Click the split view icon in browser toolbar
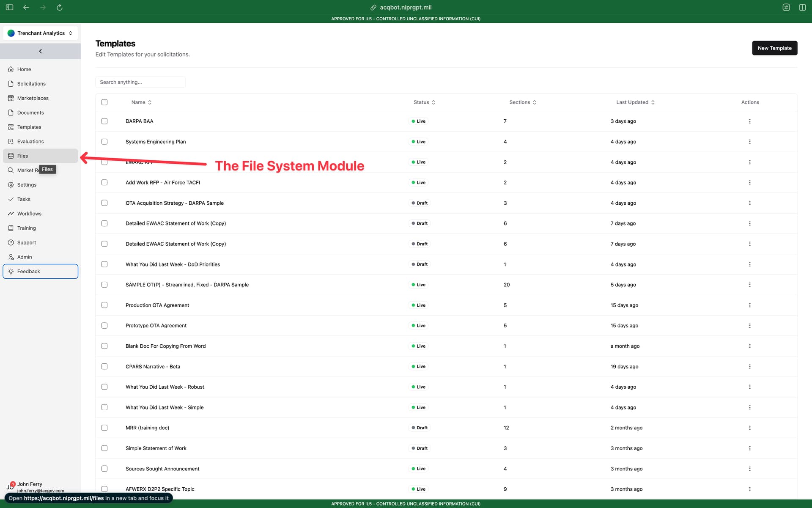 802,7
